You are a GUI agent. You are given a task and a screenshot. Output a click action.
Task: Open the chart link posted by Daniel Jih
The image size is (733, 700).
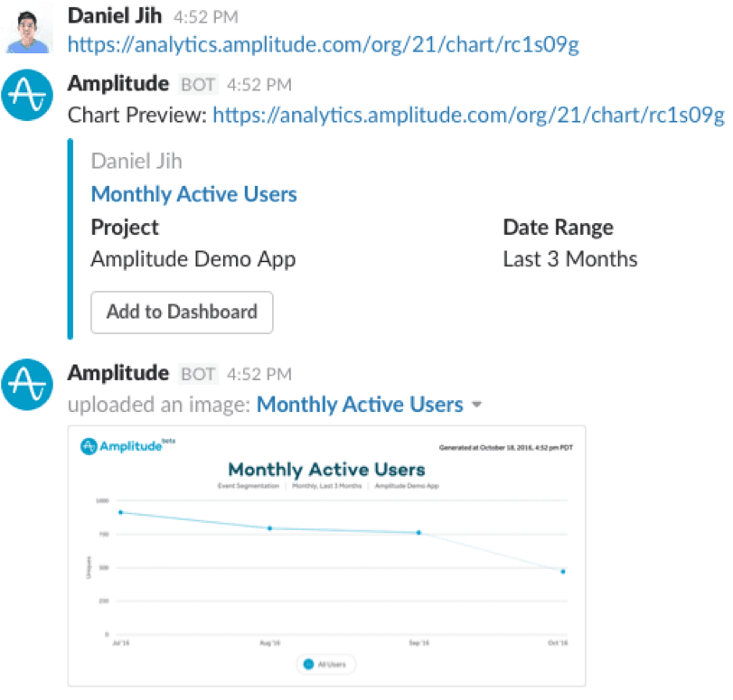click(323, 43)
